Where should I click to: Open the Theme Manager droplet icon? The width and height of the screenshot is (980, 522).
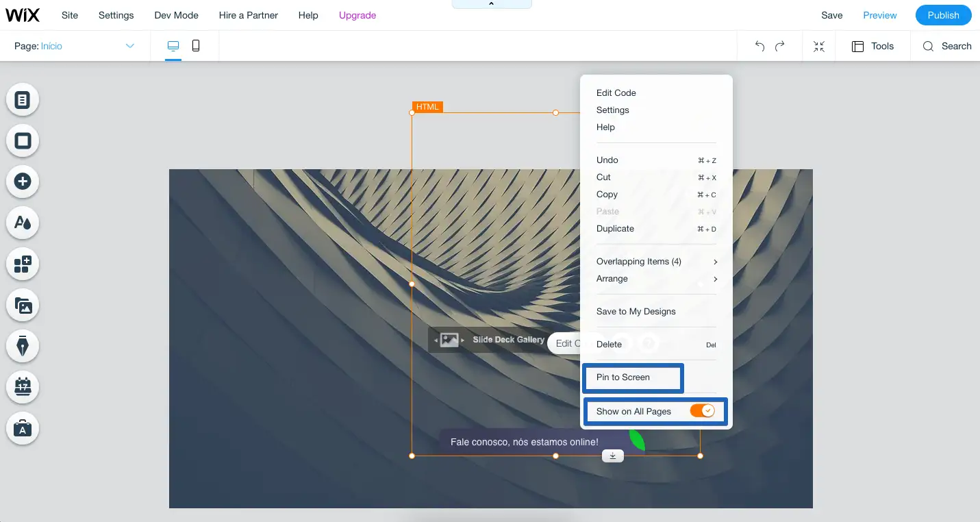coord(23,223)
